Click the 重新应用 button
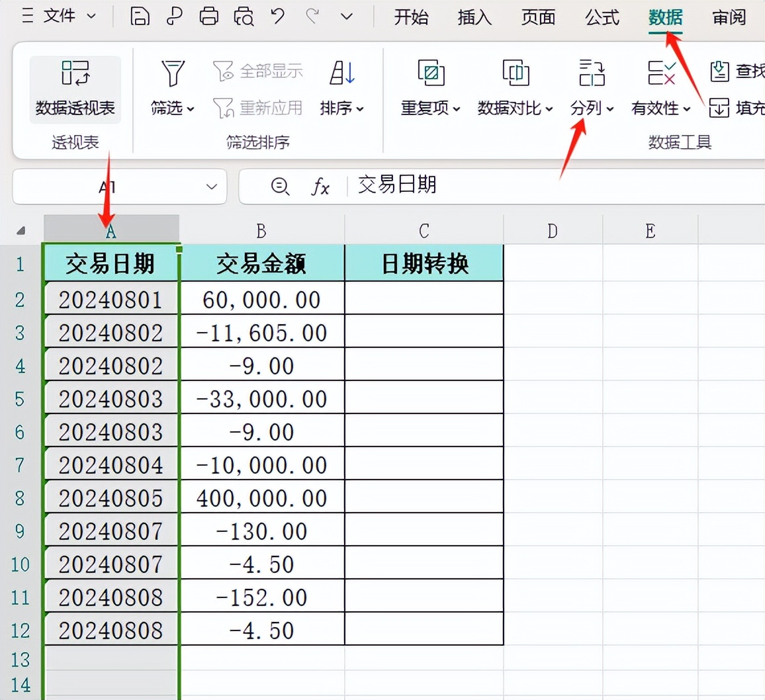765x700 pixels. tap(257, 108)
